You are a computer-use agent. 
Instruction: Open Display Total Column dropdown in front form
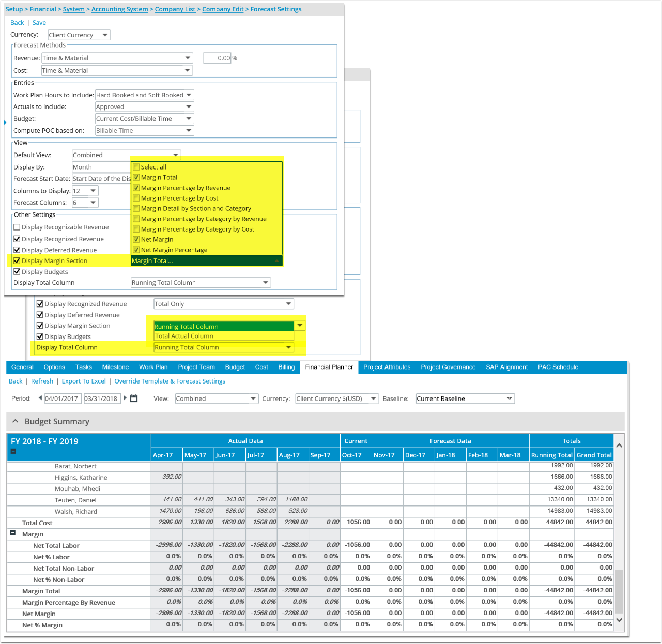pos(201,283)
